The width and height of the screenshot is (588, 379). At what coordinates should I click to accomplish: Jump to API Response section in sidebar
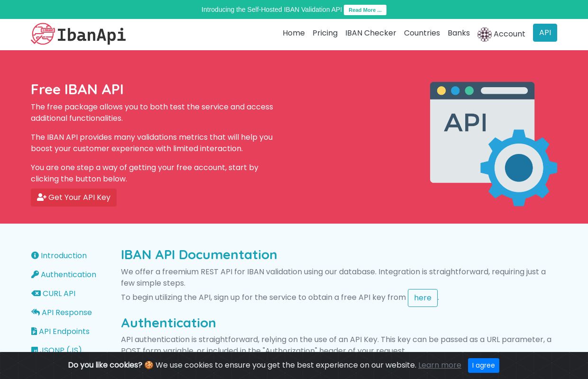[x=62, y=312]
